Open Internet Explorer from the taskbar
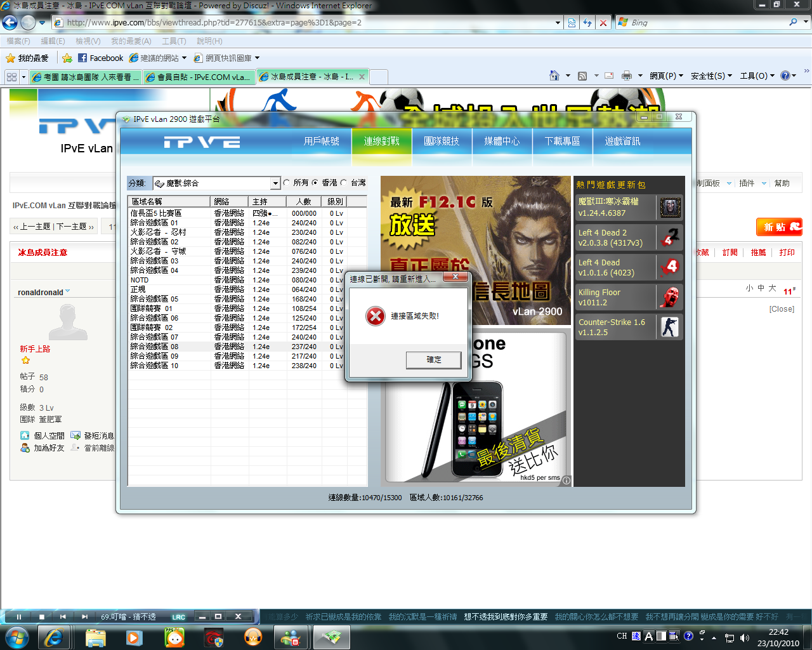 [x=53, y=637]
